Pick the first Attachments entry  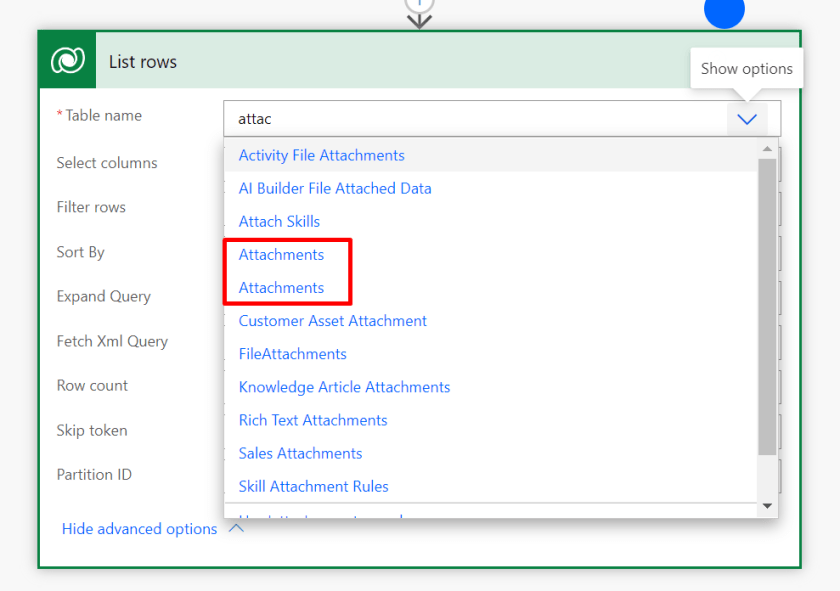click(281, 254)
